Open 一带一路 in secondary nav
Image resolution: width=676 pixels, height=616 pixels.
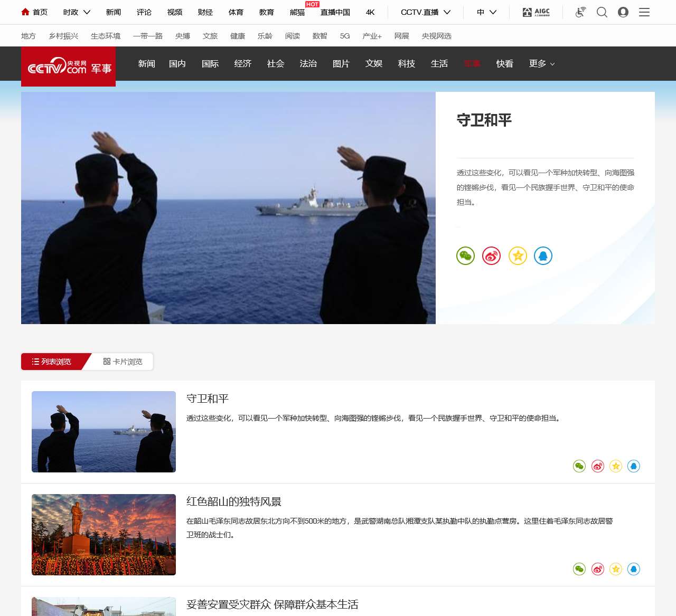(x=148, y=36)
